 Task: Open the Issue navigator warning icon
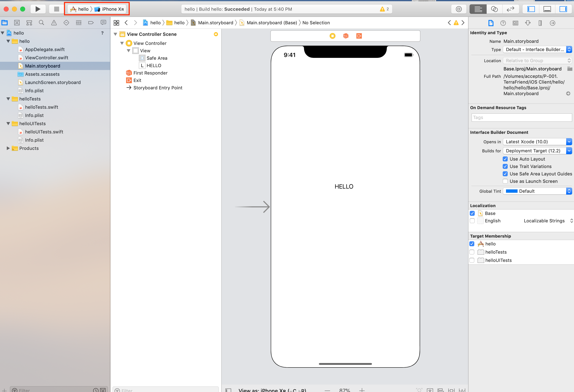click(54, 23)
